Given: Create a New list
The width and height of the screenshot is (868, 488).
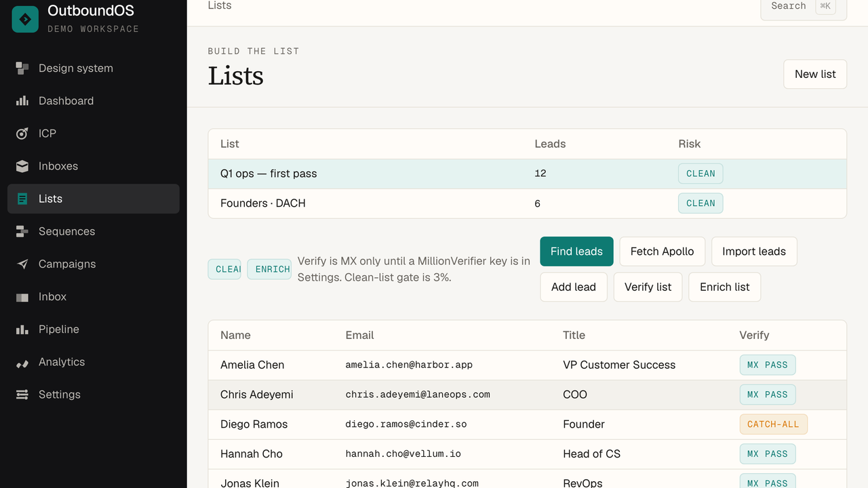Looking at the screenshot, I should (x=815, y=74).
